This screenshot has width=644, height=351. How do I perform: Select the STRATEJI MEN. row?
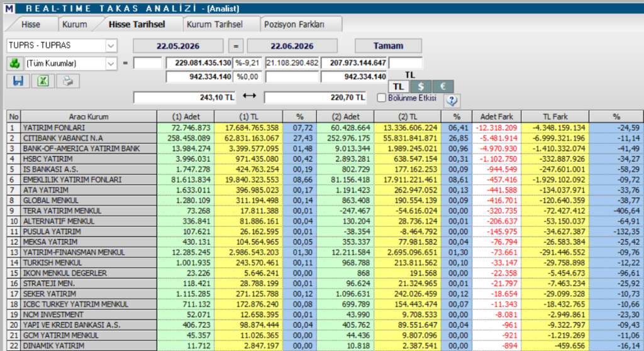coord(325,283)
